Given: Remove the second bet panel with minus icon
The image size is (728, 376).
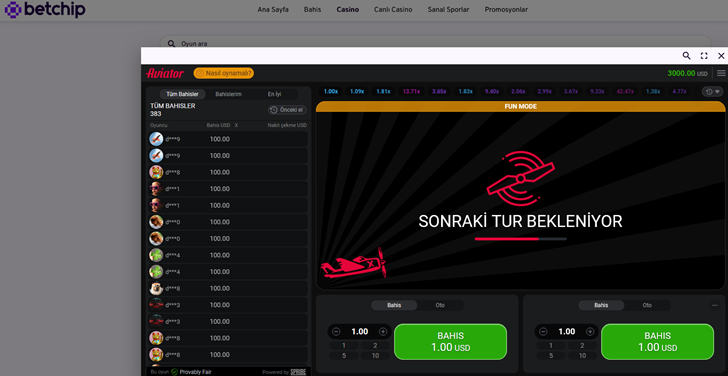Looking at the screenshot, I should coord(715,305).
